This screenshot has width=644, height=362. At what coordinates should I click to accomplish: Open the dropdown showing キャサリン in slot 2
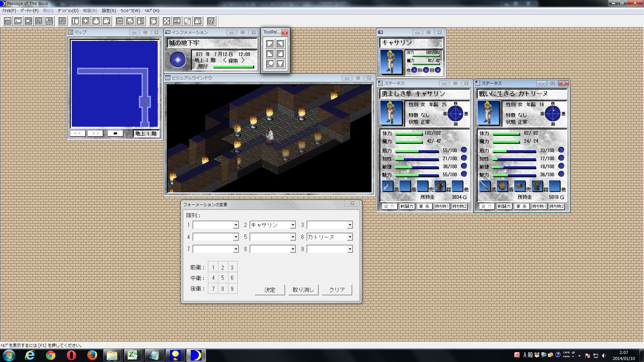[292, 225]
